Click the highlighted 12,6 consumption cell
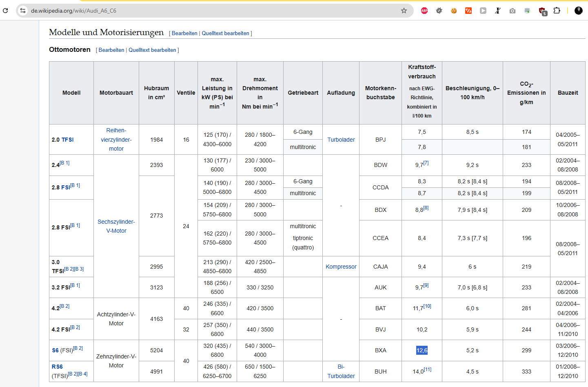 422,350
